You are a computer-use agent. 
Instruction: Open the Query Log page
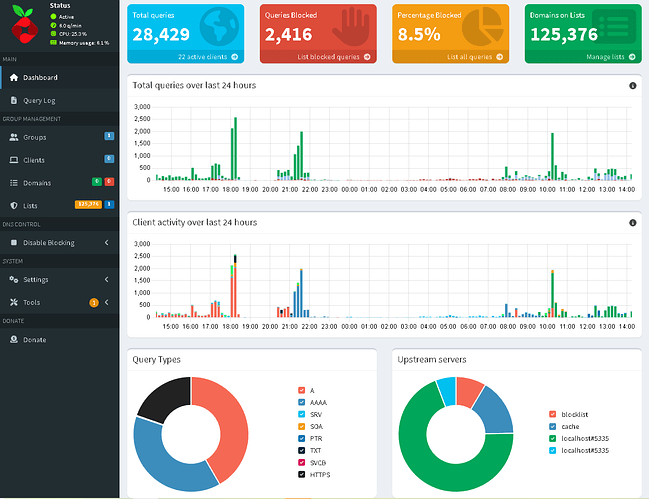(x=60, y=100)
